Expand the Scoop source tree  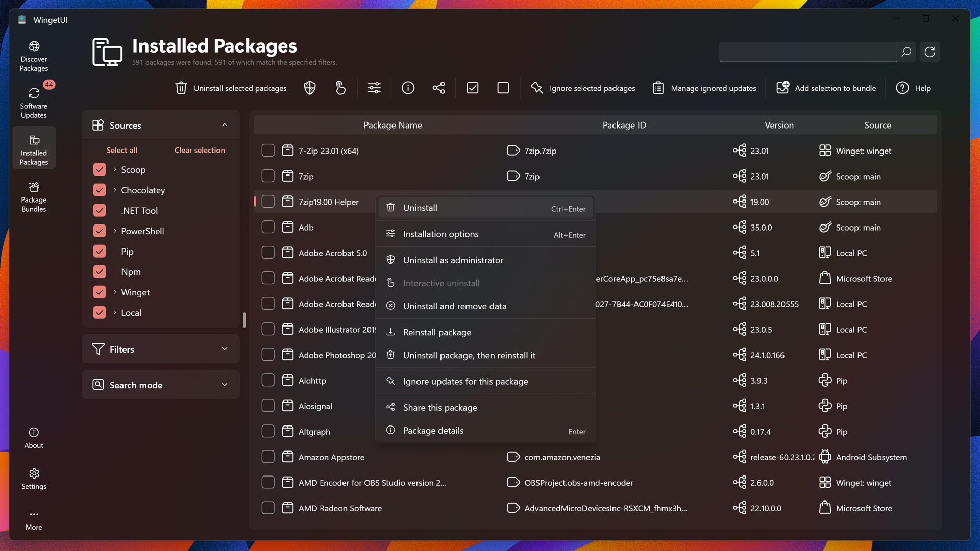coord(115,169)
